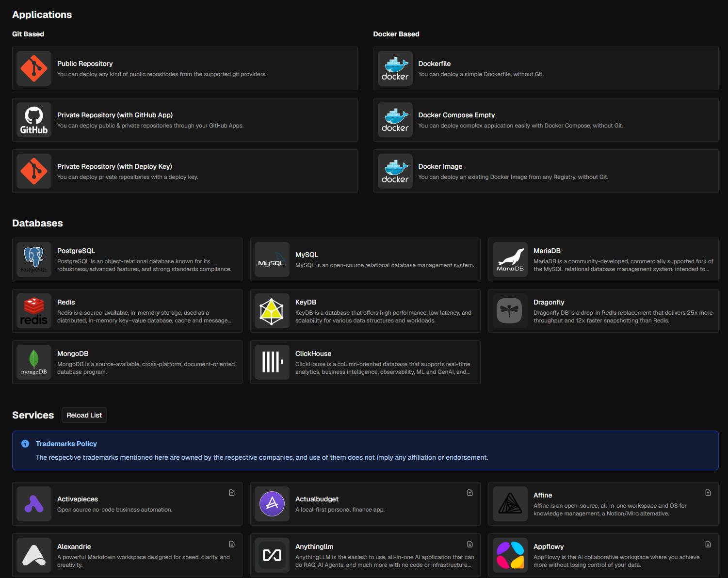
Task: Select the MySQL database title
Action: pyautogui.click(x=307, y=255)
